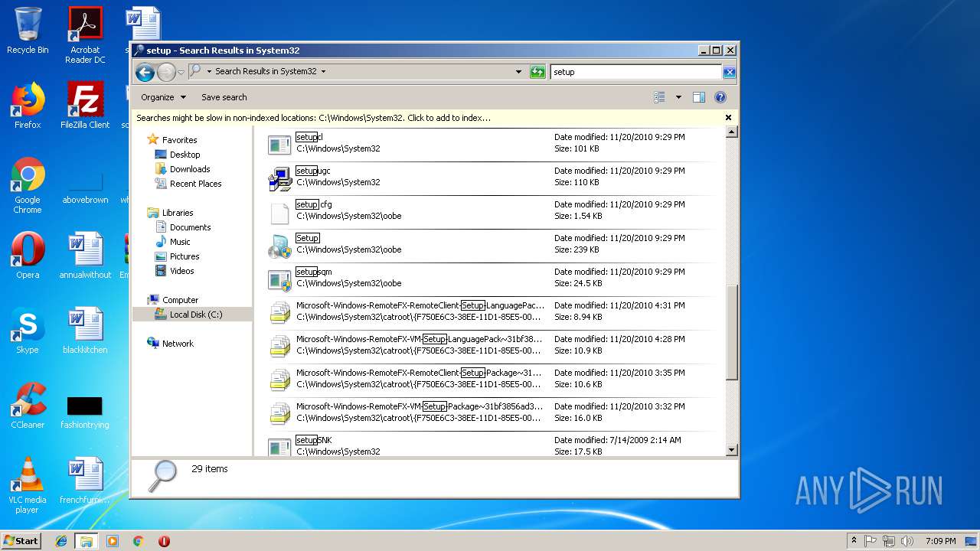Show hidden tray icons arrow
This screenshot has width=980, height=551.
pos(854,540)
